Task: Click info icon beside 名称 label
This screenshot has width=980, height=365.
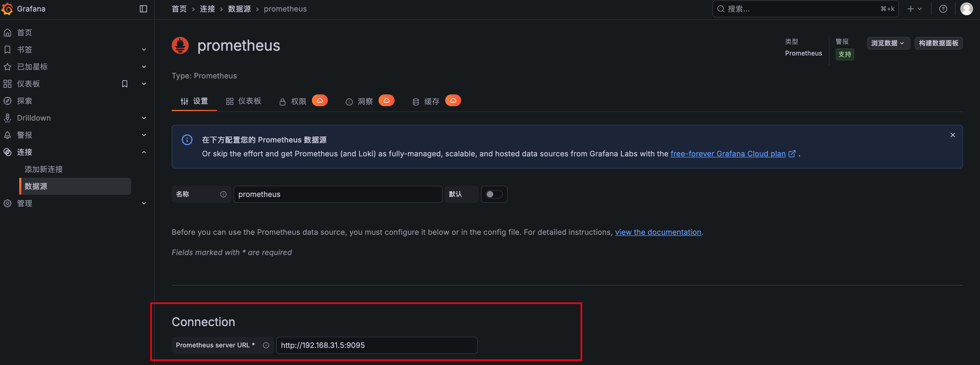Action: pos(223,194)
